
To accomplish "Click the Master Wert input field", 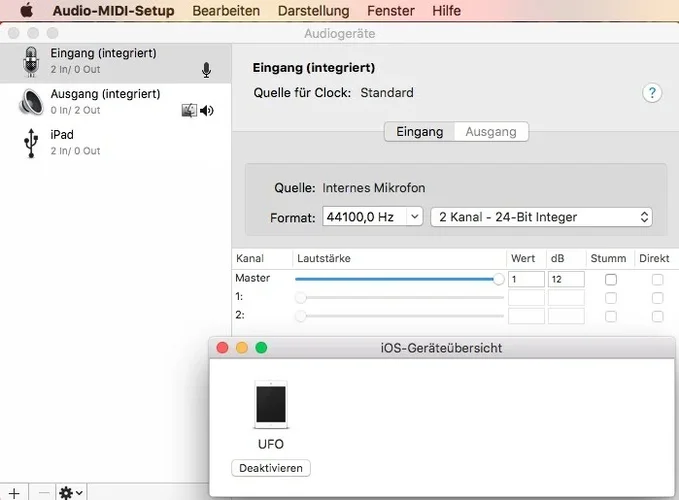I will (526, 279).
